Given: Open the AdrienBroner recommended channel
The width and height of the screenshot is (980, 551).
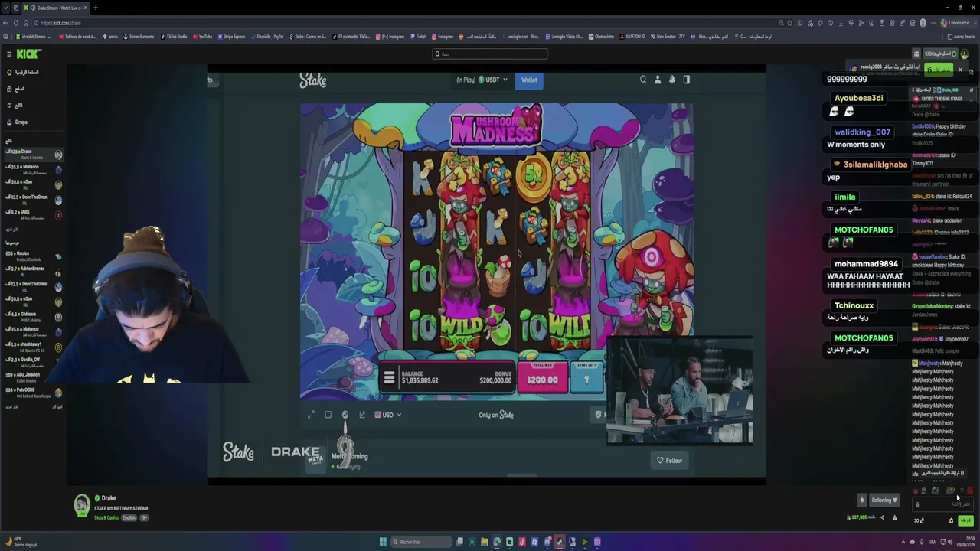Looking at the screenshot, I should coord(34,272).
